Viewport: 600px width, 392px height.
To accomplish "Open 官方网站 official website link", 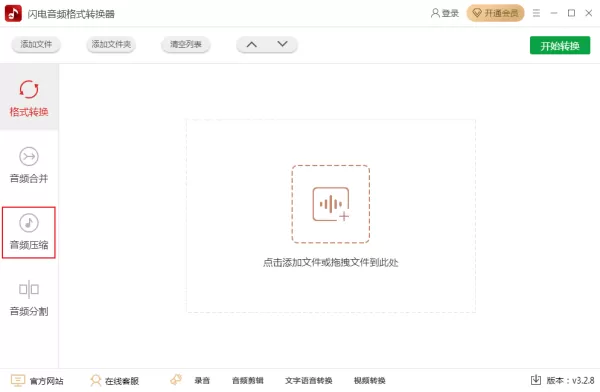I will pyautogui.click(x=37, y=381).
